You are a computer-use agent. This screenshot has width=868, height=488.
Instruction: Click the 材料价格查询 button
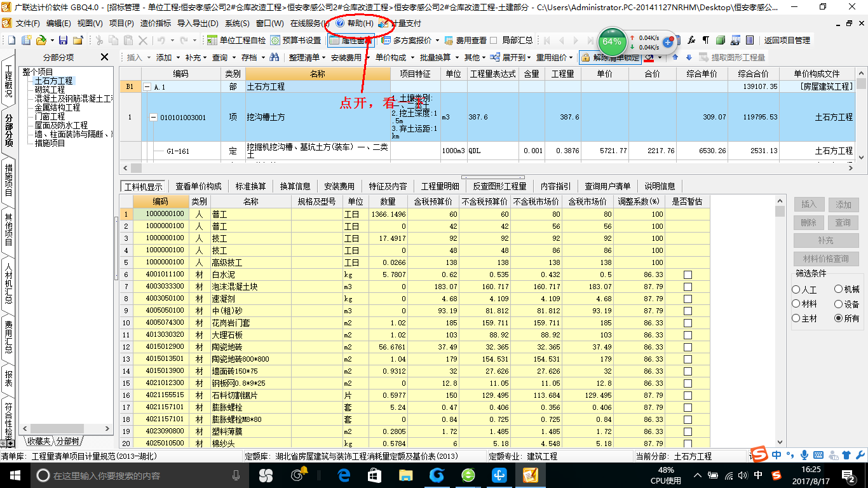[x=826, y=259]
